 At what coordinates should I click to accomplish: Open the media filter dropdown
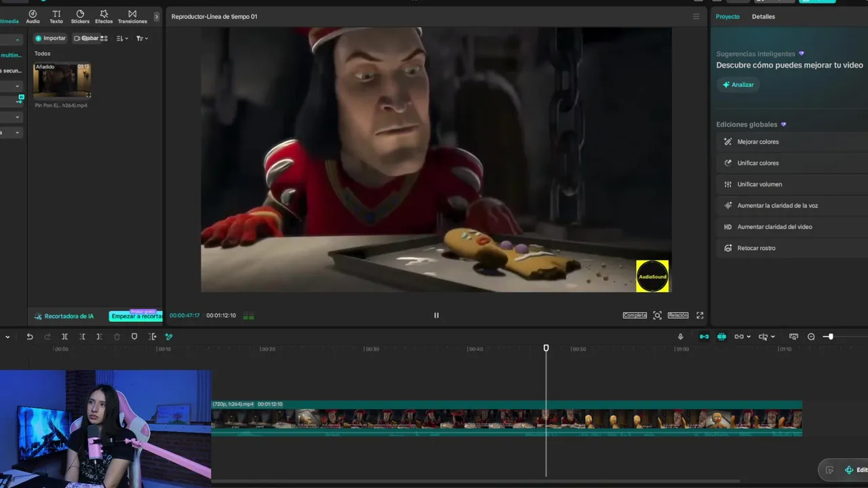[x=142, y=39]
